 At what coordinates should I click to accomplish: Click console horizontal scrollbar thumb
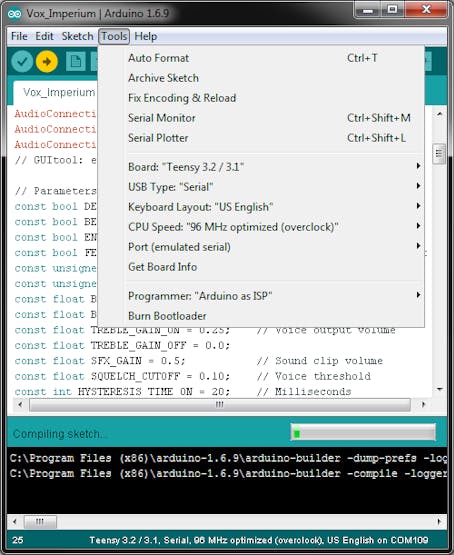tap(40, 521)
